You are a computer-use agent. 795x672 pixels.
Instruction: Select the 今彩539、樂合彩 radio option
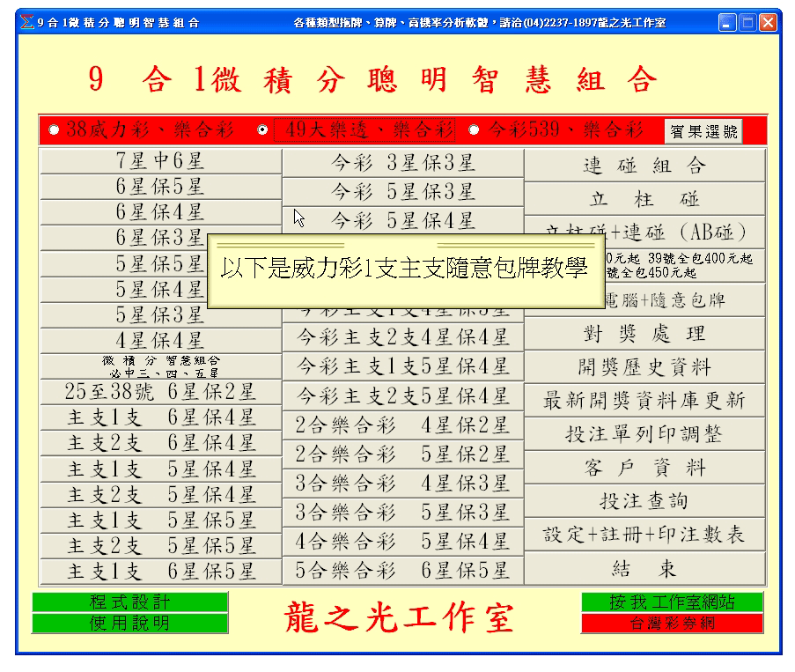point(474,130)
